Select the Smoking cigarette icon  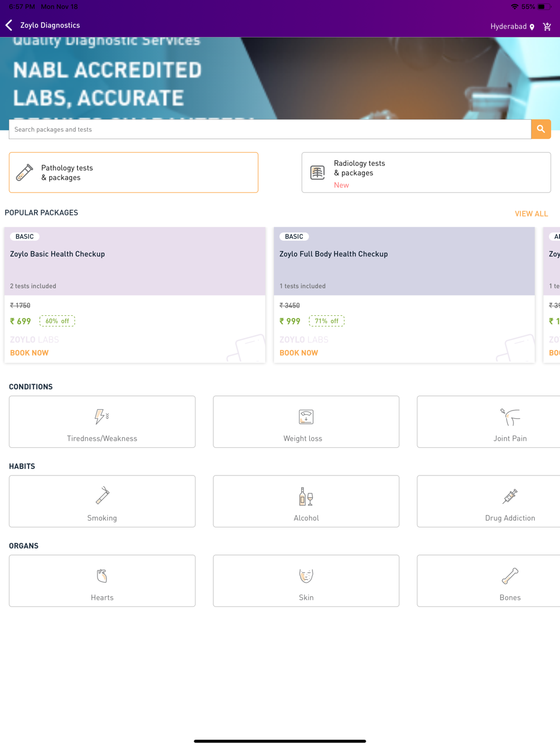click(102, 496)
